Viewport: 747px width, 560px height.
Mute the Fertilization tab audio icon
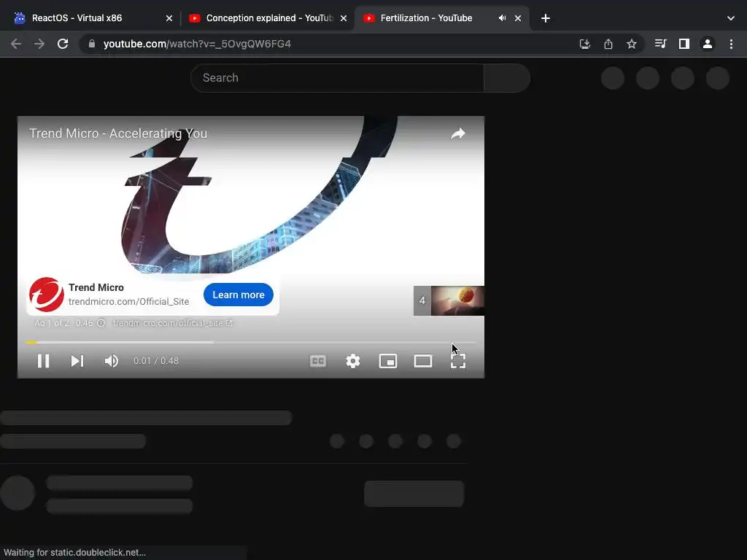[502, 18]
